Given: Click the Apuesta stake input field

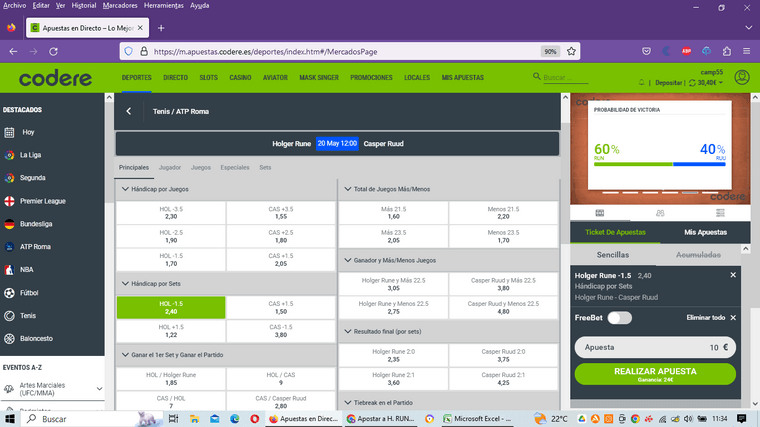Looking at the screenshot, I should 655,348.
